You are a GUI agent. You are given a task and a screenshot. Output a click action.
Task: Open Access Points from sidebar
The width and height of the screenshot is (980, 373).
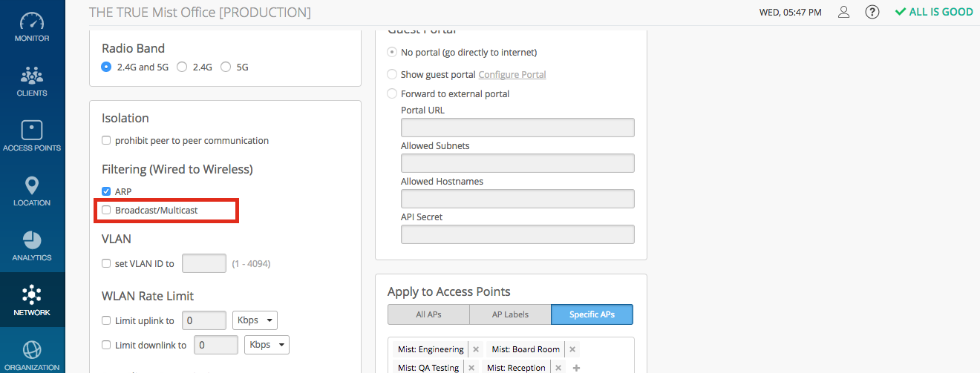coord(32,136)
